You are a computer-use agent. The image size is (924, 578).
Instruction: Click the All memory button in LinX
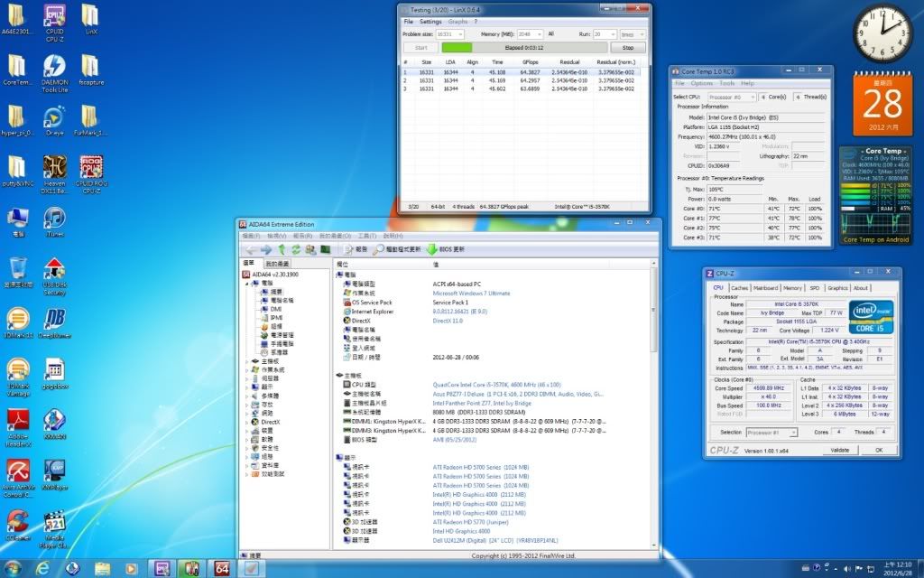(551, 34)
